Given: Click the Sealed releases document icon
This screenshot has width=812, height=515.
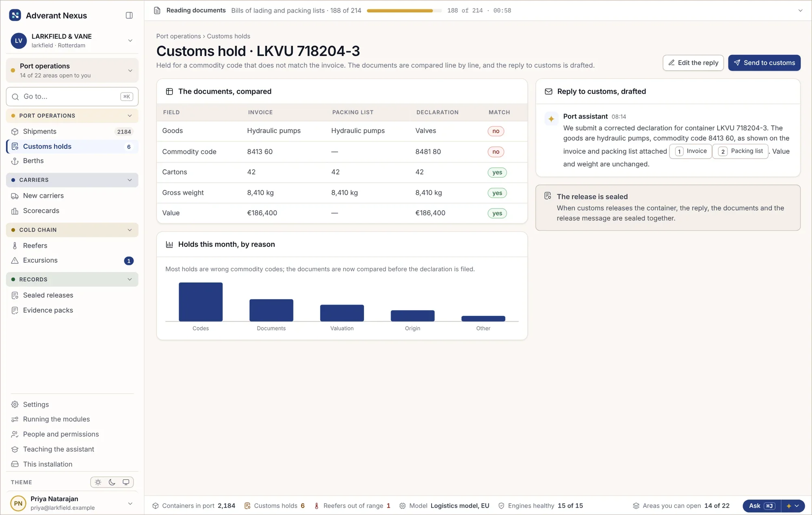Looking at the screenshot, I should (15, 295).
